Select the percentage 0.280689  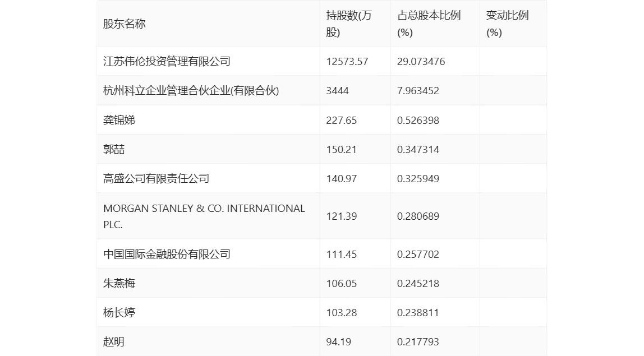coord(418,216)
